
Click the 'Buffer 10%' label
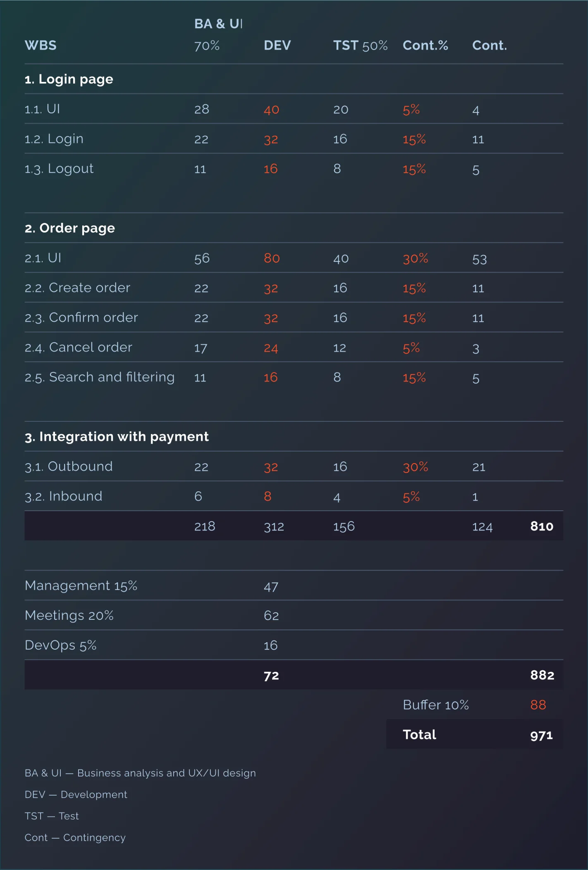tap(435, 704)
